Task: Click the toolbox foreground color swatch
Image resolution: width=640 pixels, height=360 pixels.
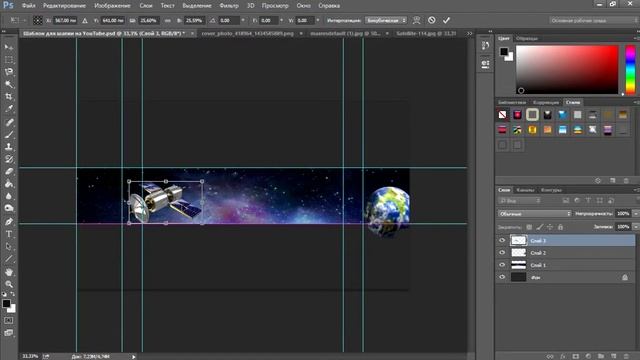Action: (x=6, y=304)
